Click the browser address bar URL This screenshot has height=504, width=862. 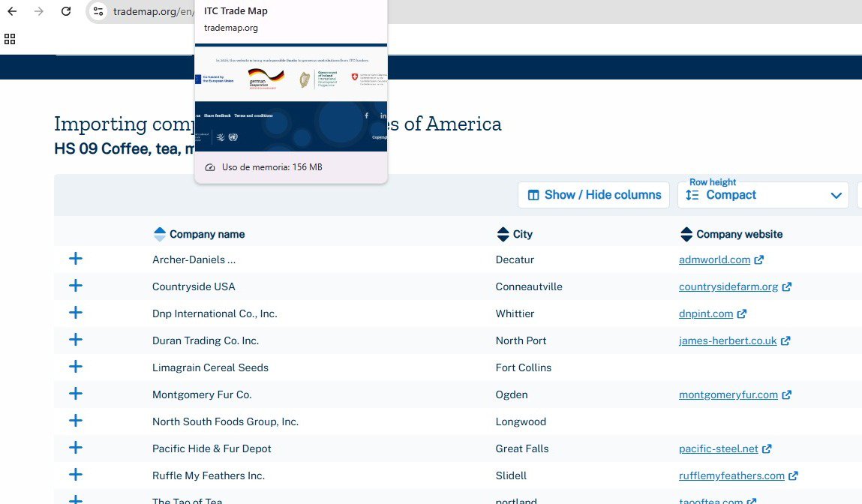coord(152,11)
